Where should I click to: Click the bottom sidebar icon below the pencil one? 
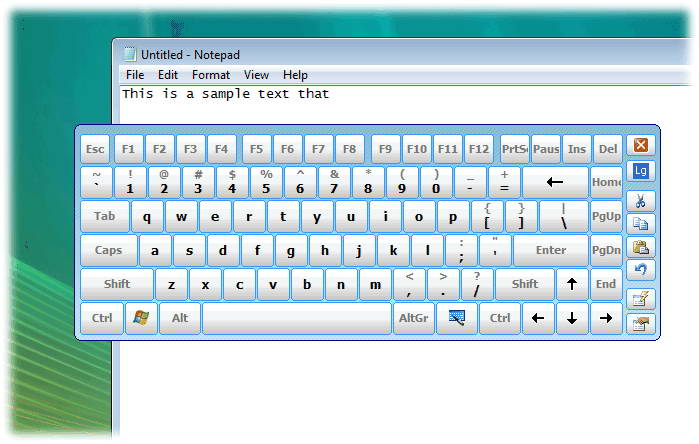[641, 323]
